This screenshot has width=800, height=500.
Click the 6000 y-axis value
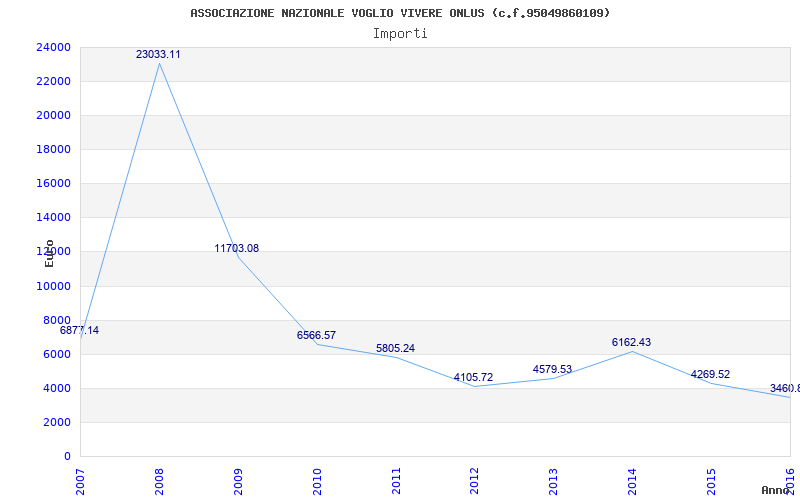pyautogui.click(x=57, y=355)
